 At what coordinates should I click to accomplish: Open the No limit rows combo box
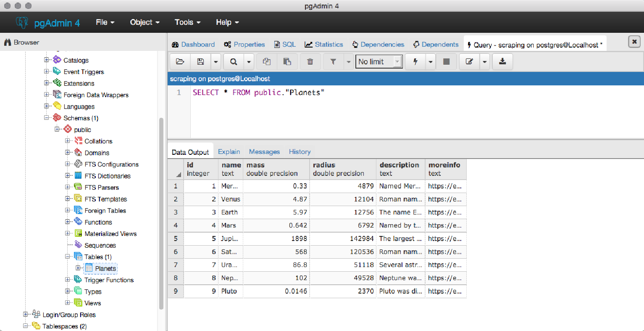(379, 62)
